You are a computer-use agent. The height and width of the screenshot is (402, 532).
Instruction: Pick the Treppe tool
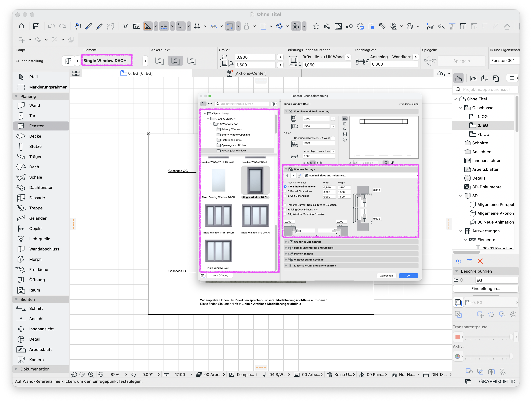41,208
